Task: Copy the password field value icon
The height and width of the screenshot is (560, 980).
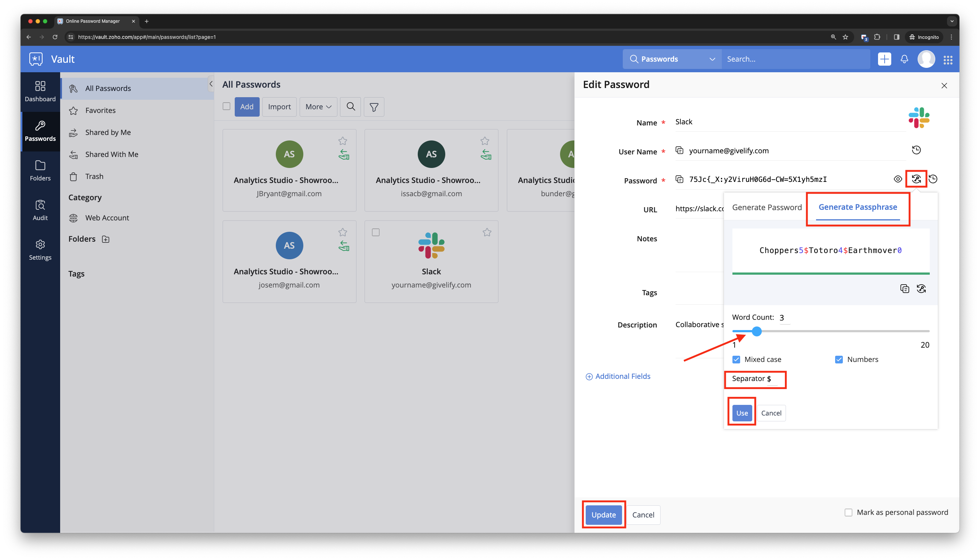Action: [x=679, y=179]
